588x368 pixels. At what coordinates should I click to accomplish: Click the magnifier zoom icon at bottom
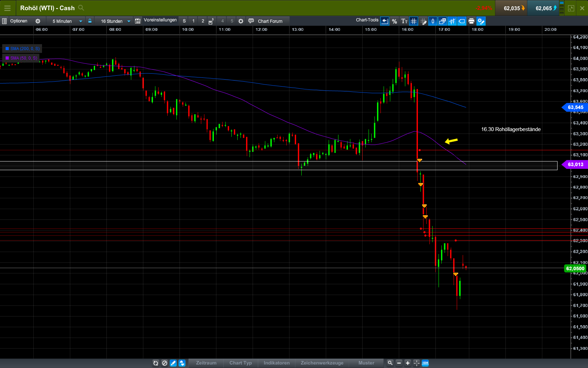[x=390, y=363]
